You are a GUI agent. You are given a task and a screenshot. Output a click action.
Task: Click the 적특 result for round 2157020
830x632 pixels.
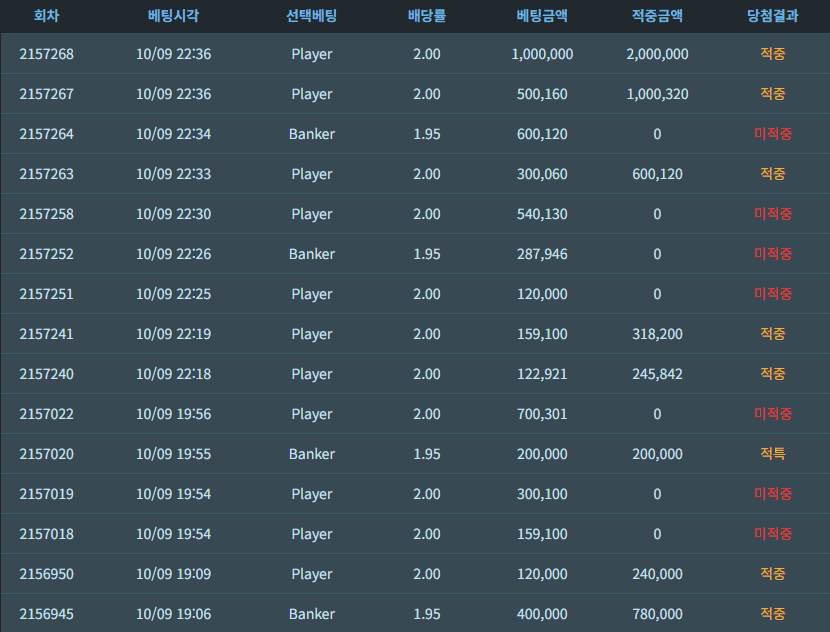773,454
